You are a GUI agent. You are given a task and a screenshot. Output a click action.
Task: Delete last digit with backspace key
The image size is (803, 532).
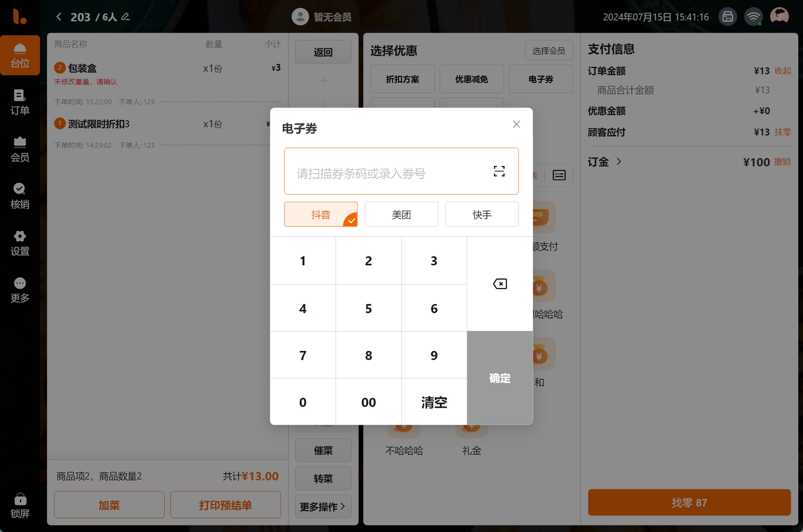point(500,284)
